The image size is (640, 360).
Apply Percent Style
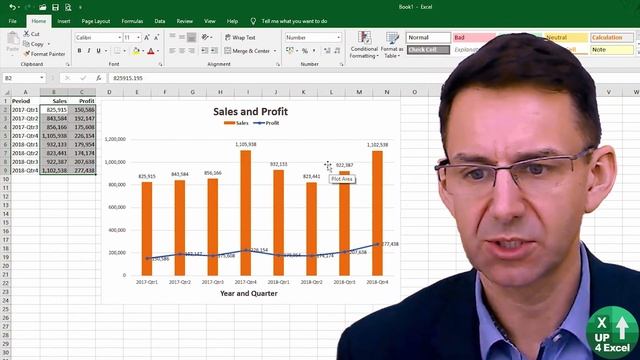click(x=304, y=51)
